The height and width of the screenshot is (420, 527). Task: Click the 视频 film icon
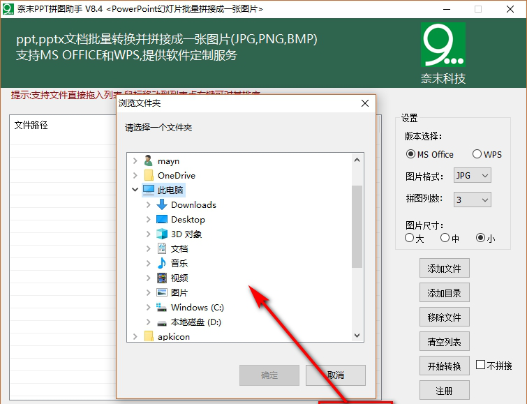[x=162, y=278]
